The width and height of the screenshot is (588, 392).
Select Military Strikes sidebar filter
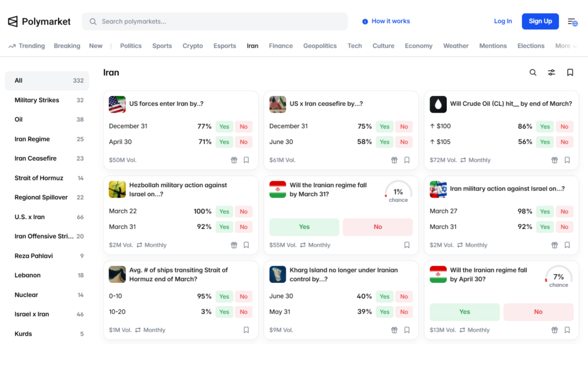47,100
